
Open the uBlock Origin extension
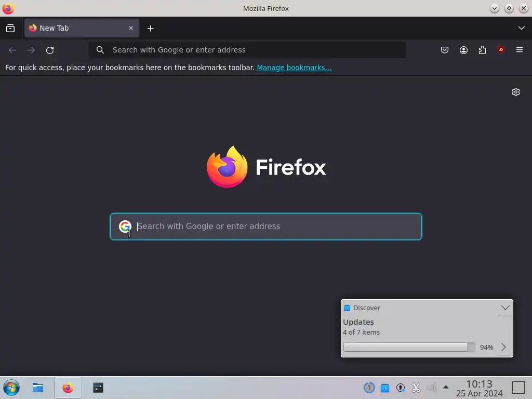501,50
